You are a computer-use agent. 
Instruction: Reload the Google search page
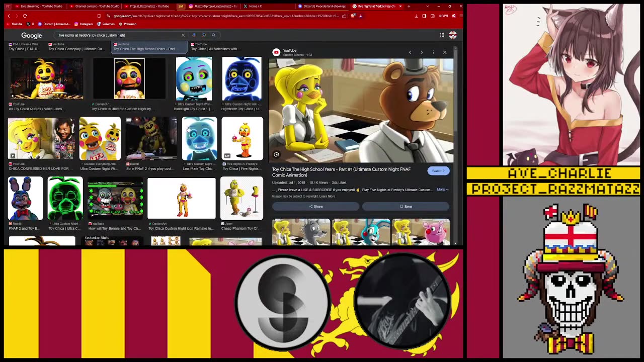[25, 16]
